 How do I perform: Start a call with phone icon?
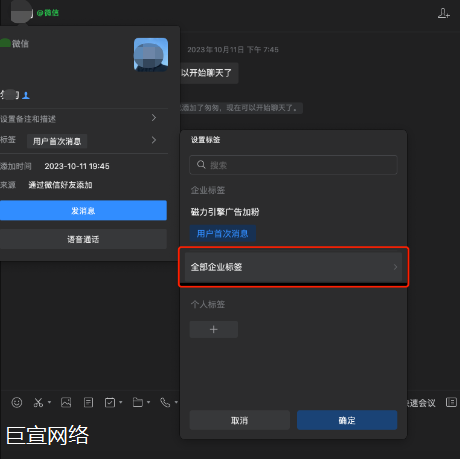coord(165,402)
